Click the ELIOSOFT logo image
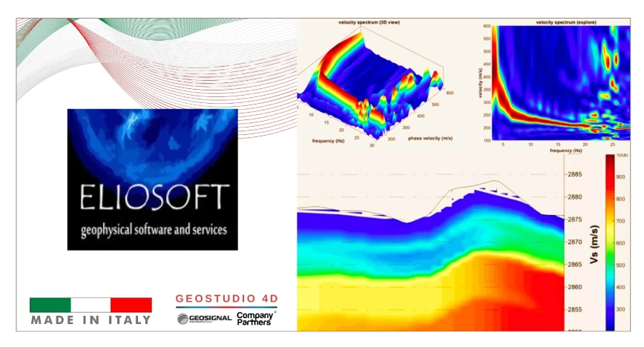Image resolution: width=644 pixels, height=347 pixels. click(152, 179)
